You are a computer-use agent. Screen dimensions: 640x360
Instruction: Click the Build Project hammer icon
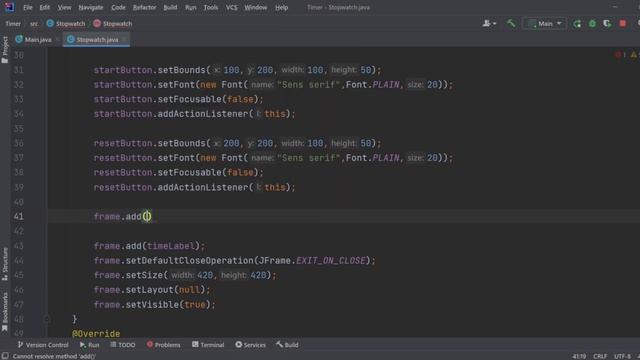tap(511, 23)
